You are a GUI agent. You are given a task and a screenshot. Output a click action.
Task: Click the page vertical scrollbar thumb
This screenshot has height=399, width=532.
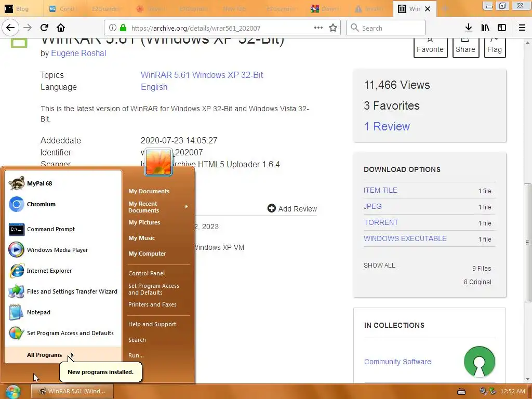527,243
